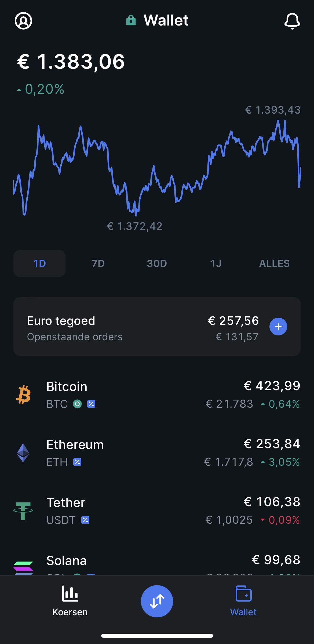This screenshot has width=314, height=644.
Task: Tap the Tether logo icon
Action: [23, 511]
